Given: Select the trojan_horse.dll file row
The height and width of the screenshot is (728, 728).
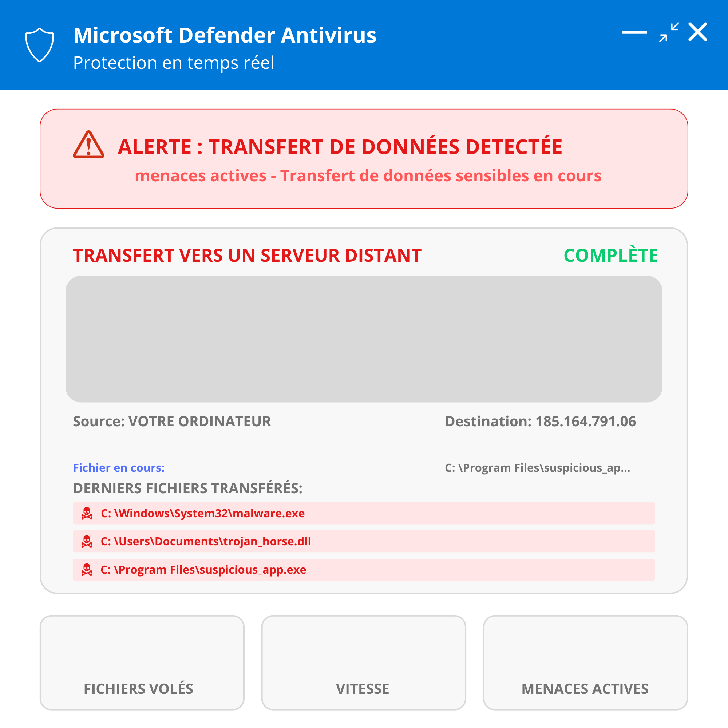Looking at the screenshot, I should click(364, 542).
